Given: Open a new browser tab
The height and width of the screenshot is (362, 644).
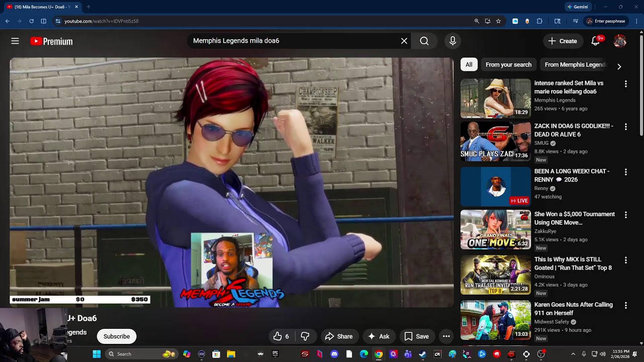Looking at the screenshot, I should click(x=88, y=7).
